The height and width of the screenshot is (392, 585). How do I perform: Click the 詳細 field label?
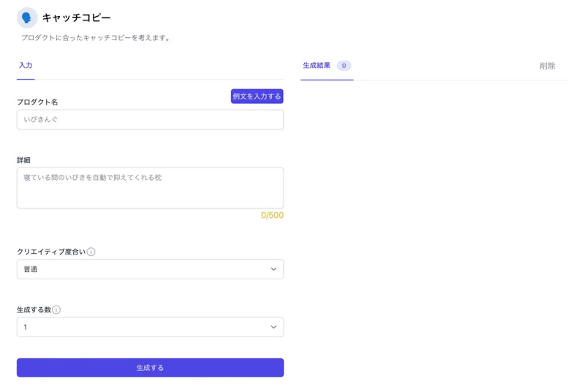coord(24,160)
